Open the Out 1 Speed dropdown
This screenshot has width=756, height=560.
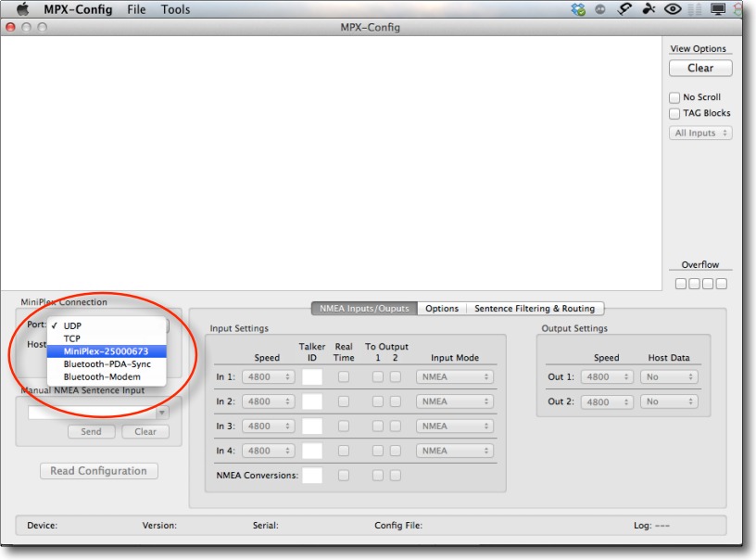607,376
